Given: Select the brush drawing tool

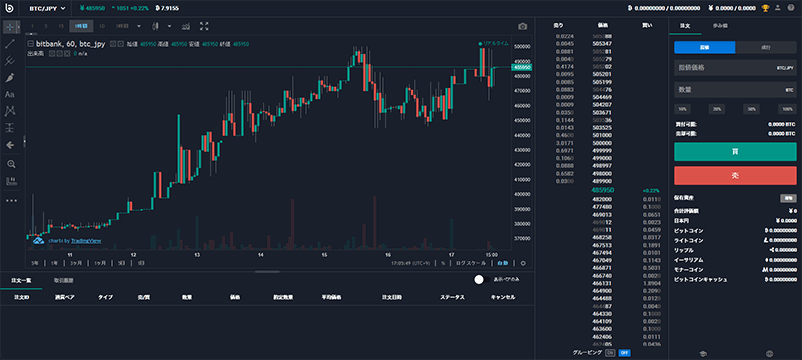Looking at the screenshot, I should [10, 77].
